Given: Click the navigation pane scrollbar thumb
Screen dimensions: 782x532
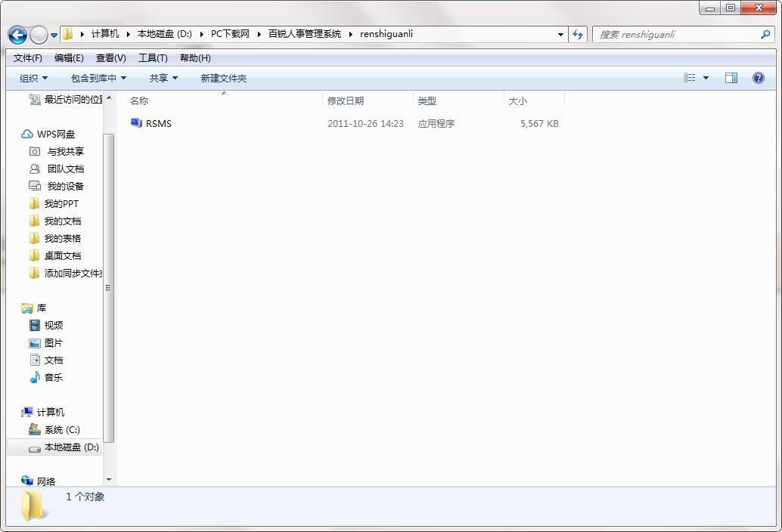Looking at the screenshot, I should [109, 288].
